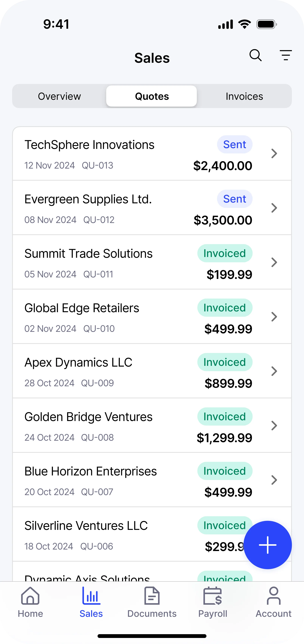Select the Sales bar chart icon
Viewport: 304px width, 644px height.
pyautogui.click(x=91, y=596)
